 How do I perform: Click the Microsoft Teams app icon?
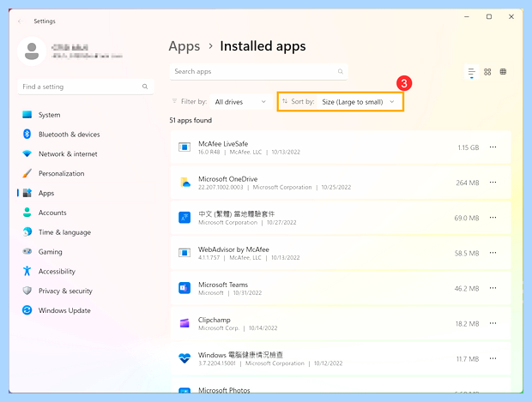pyautogui.click(x=184, y=288)
